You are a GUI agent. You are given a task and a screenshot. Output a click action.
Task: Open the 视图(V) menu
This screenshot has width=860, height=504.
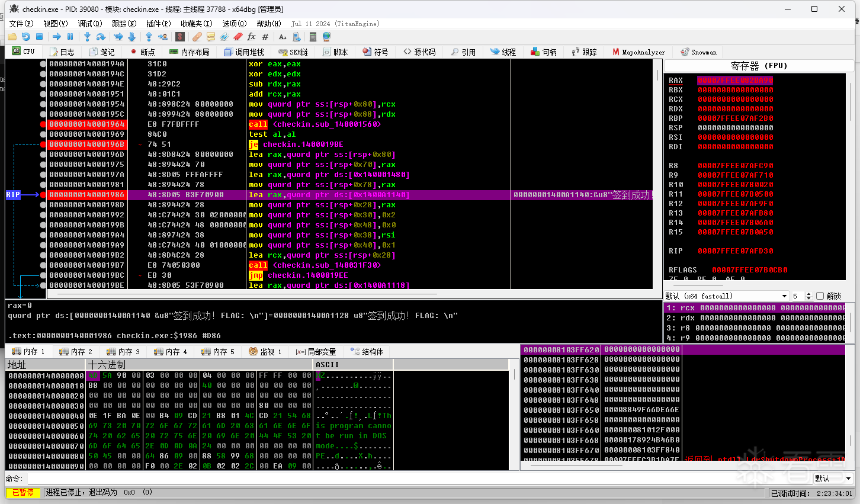point(56,24)
